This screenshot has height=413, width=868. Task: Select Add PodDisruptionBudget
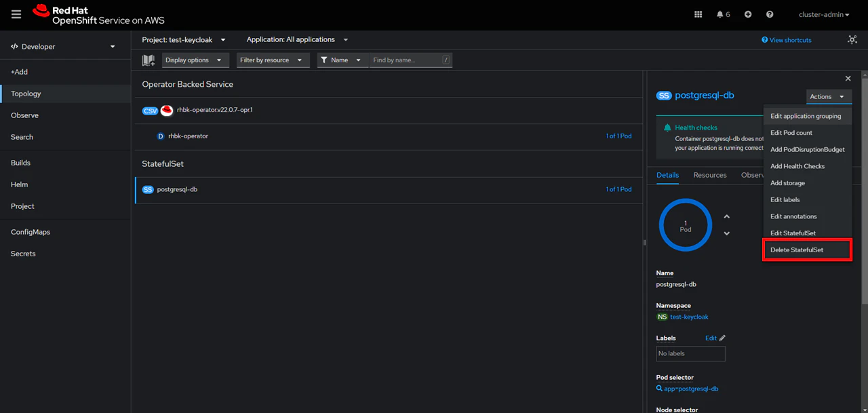(x=807, y=150)
